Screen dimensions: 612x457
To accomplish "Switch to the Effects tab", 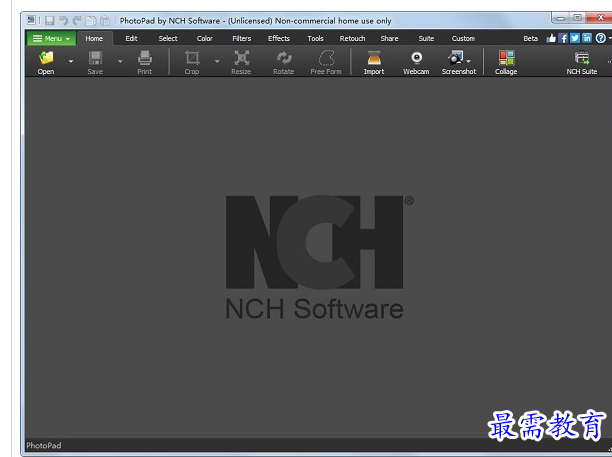I will (x=279, y=38).
